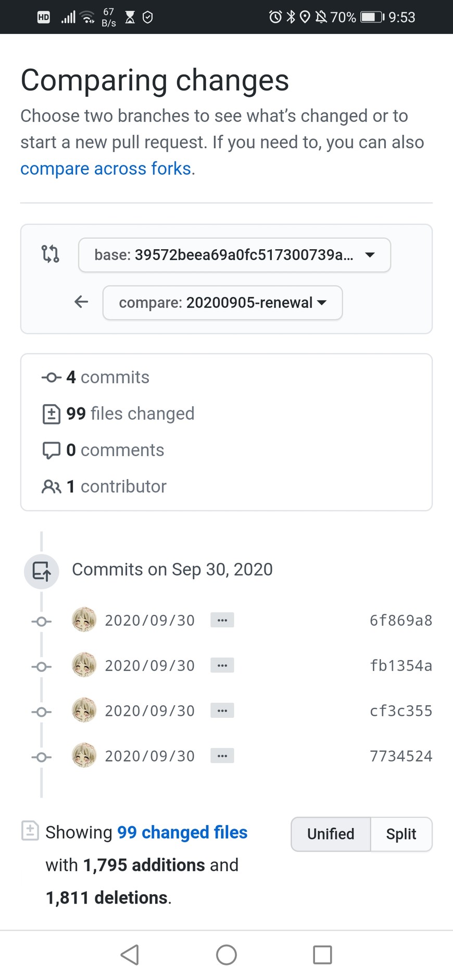
Task: Switch diff view to Unified
Action: (331, 834)
